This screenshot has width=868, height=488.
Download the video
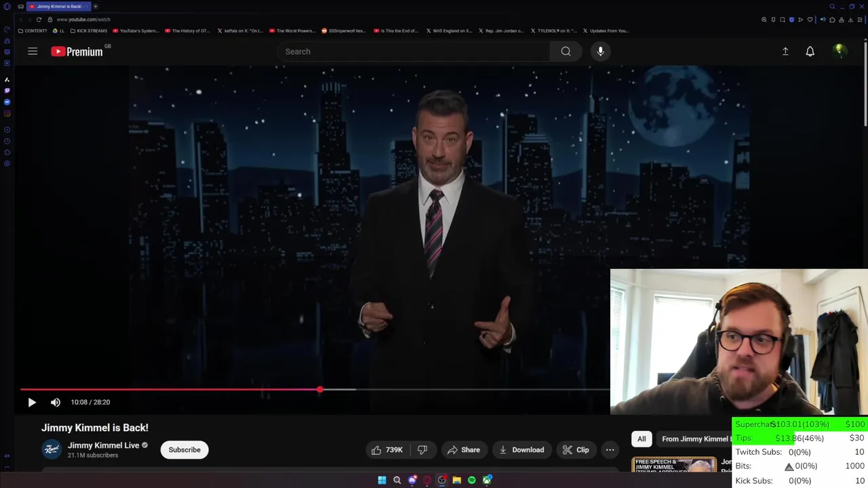[x=521, y=450]
